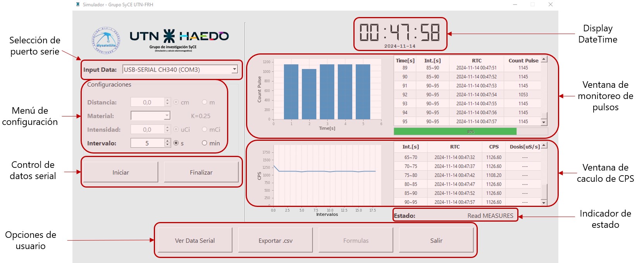This screenshot has width=644, height=263.
Task: Click the Finalizar button
Action: [x=201, y=172]
